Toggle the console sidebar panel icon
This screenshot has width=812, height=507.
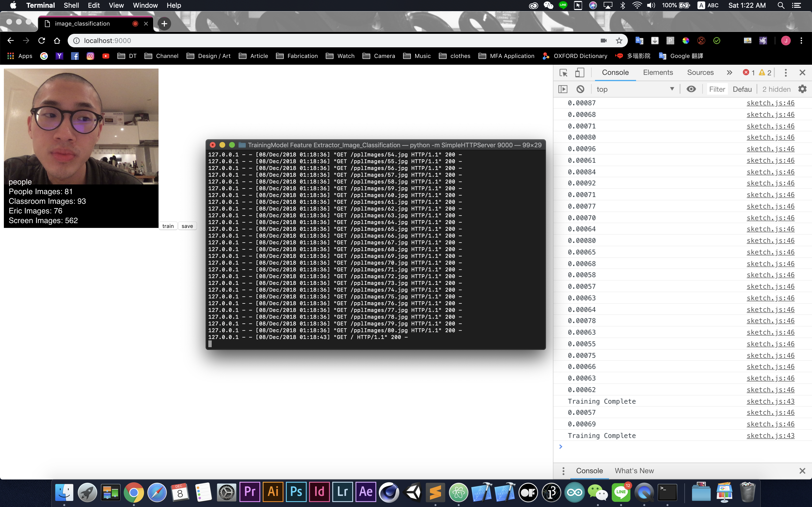pos(563,89)
